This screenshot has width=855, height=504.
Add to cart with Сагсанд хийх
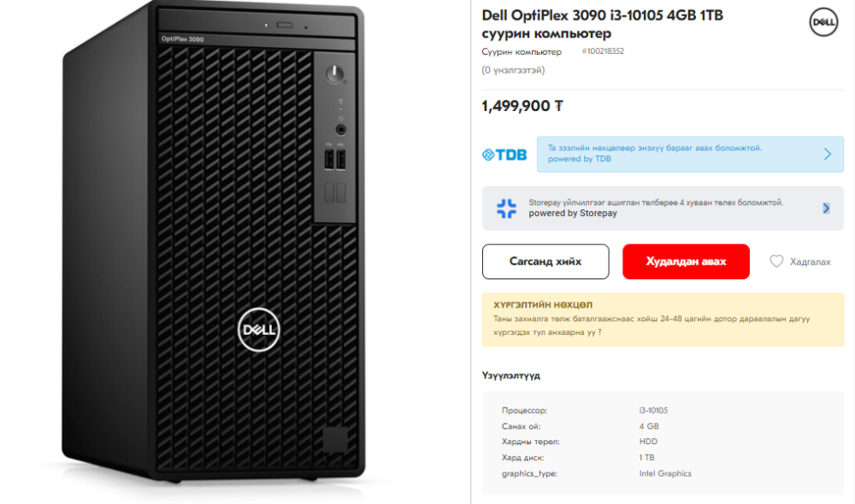pyautogui.click(x=545, y=261)
